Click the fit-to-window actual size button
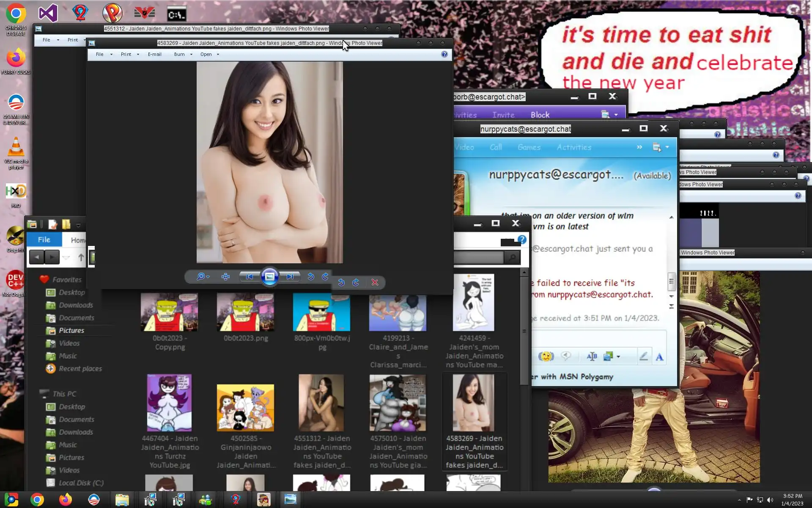 coord(225,276)
